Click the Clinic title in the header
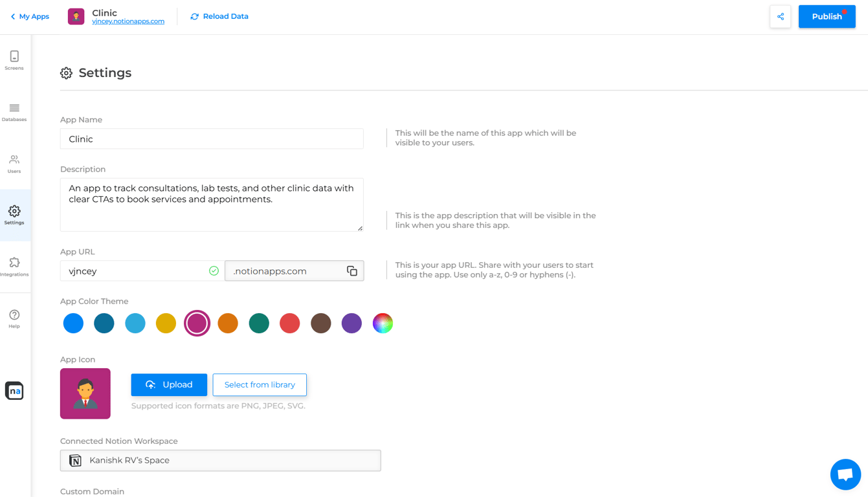The width and height of the screenshot is (868, 497). point(105,13)
